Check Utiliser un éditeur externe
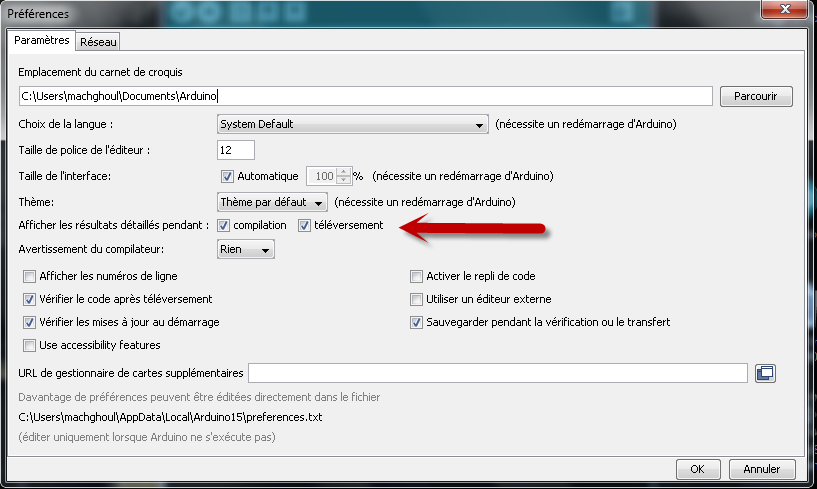The width and height of the screenshot is (817, 489). (417, 299)
